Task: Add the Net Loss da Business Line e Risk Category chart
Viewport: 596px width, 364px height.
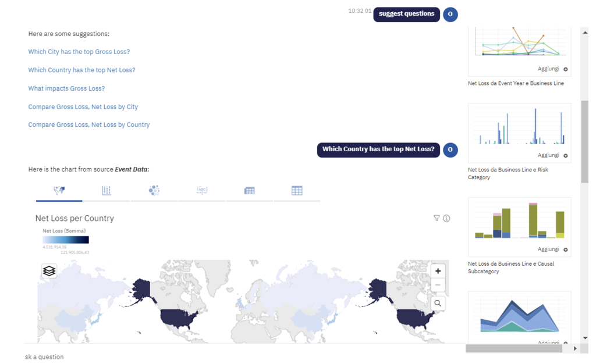Action: (553, 155)
